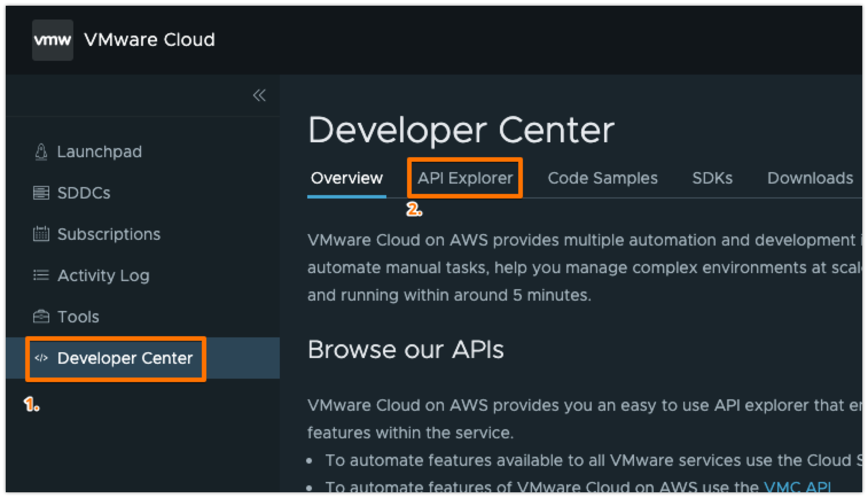Click the Activity Log list icon
The image size is (868, 498).
41,275
